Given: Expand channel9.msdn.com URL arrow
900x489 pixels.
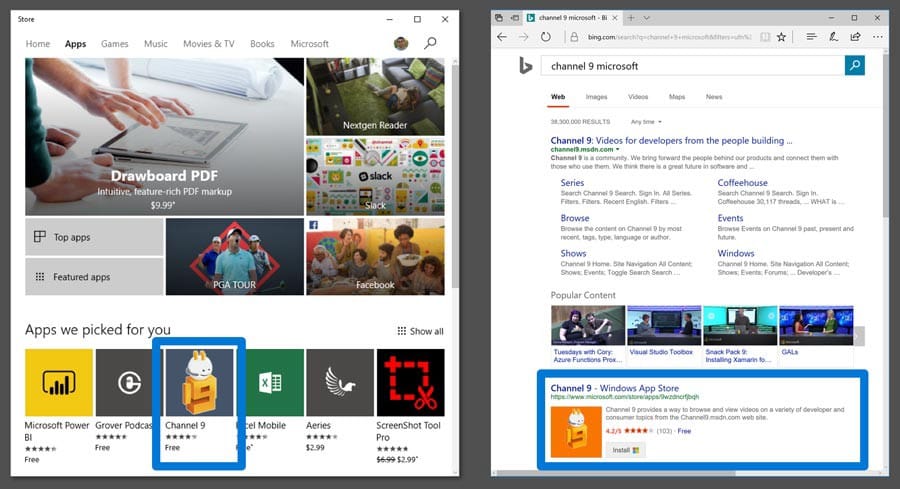Looking at the screenshot, I should tap(618, 149).
